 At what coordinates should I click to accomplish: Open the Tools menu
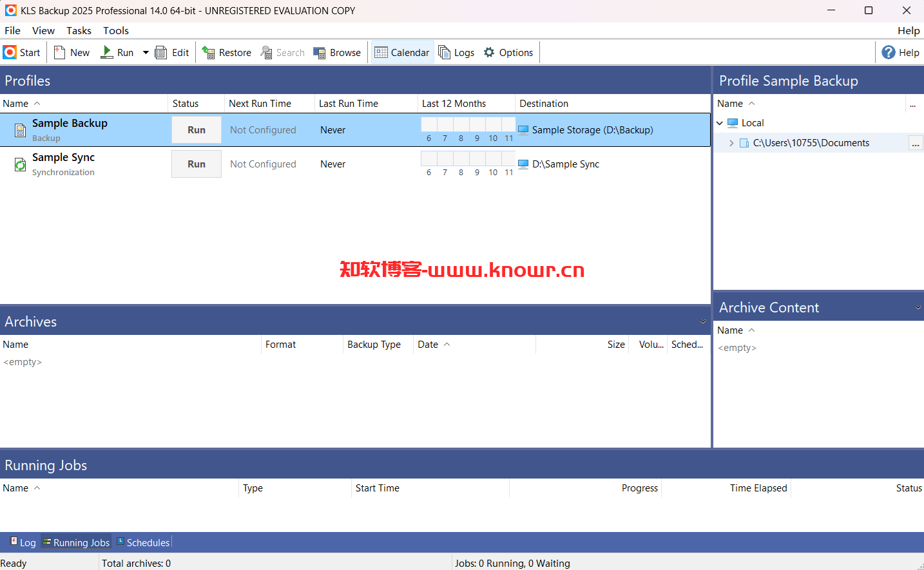(116, 30)
